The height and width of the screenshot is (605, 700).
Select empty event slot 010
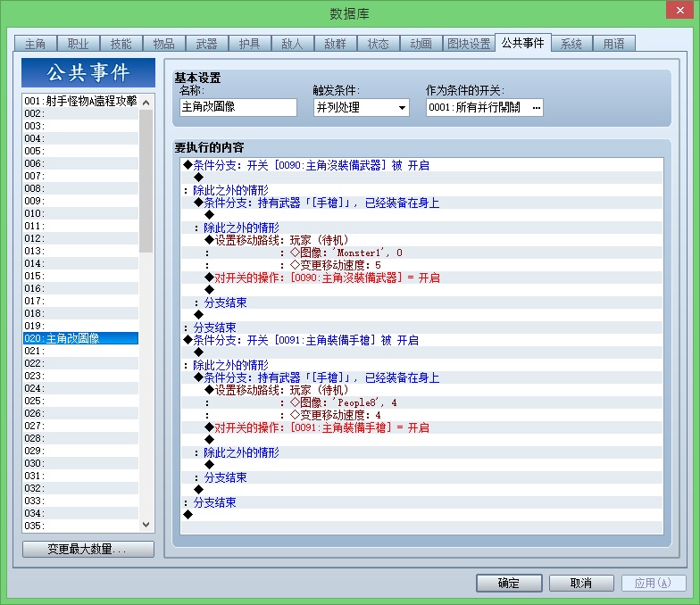[x=80, y=213]
